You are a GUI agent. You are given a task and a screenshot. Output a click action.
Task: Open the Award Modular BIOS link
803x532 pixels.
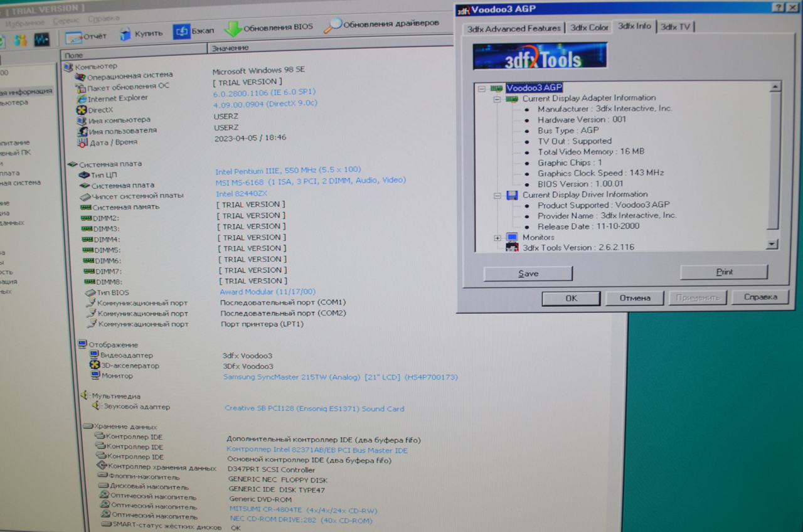[267, 292]
